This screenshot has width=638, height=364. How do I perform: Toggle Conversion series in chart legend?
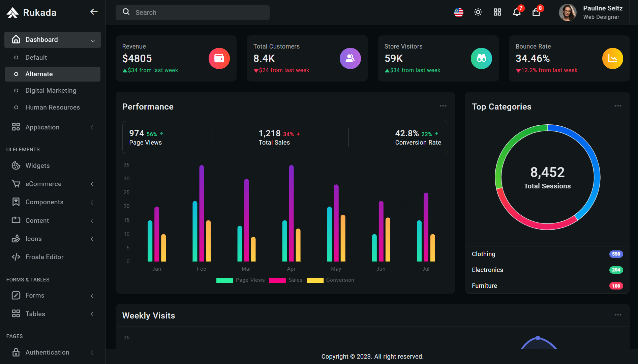tap(330, 280)
